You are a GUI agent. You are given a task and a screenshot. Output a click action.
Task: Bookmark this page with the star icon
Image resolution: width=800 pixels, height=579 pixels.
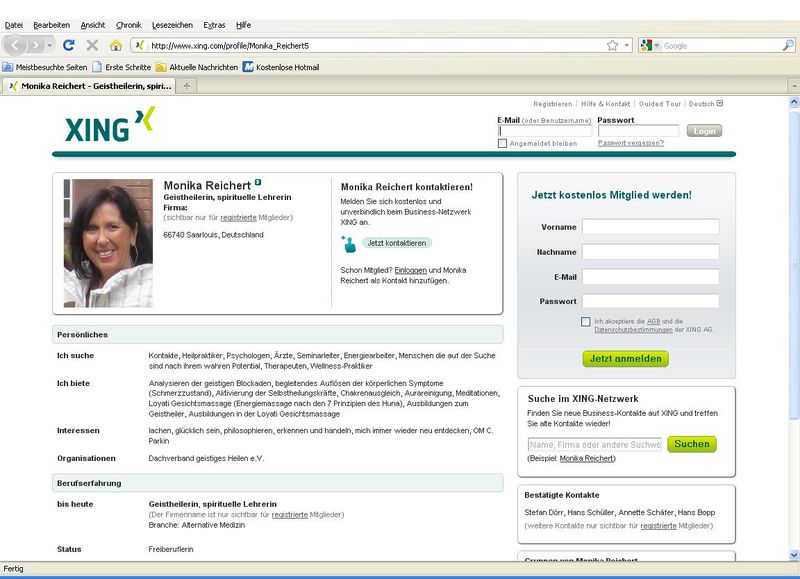coord(612,45)
